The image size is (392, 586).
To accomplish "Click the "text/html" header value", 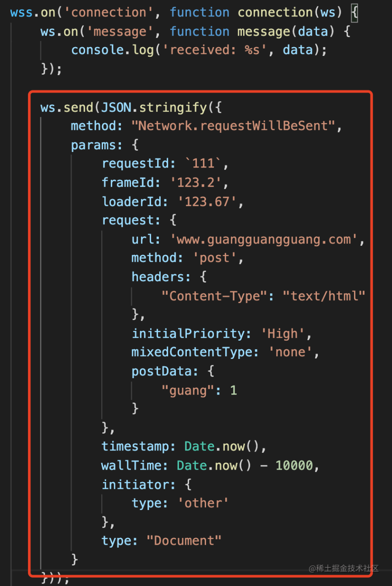I will click(x=324, y=296).
